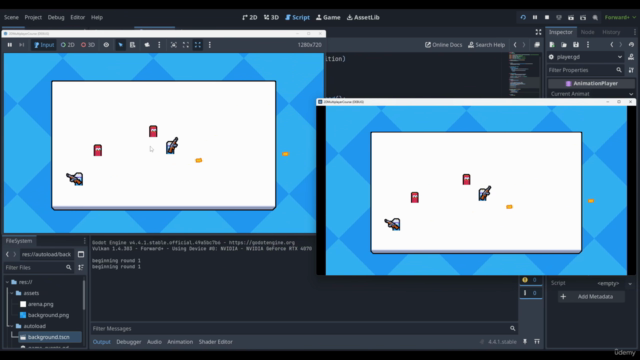Pause the running project in the top bar

pos(535,17)
